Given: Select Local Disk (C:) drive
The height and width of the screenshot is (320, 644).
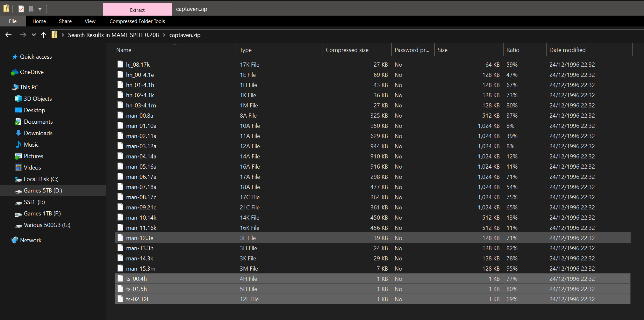Looking at the screenshot, I should (x=41, y=179).
